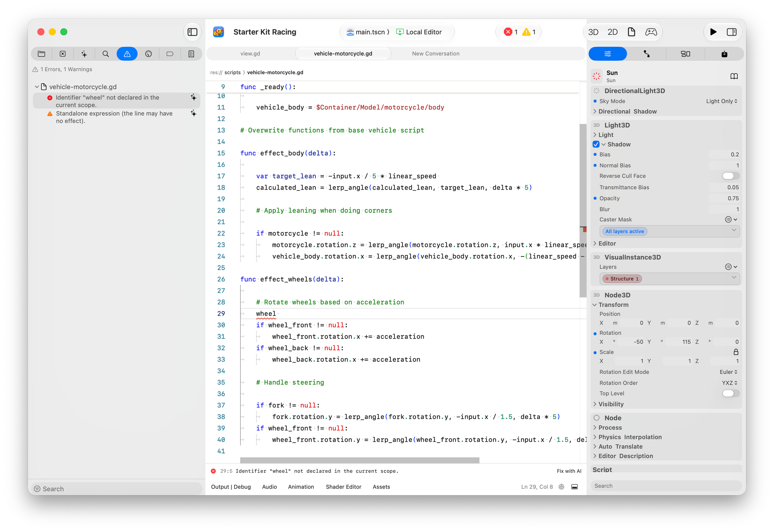Switch to 3D workspace view
This screenshot has height=532, width=774.
(x=593, y=32)
